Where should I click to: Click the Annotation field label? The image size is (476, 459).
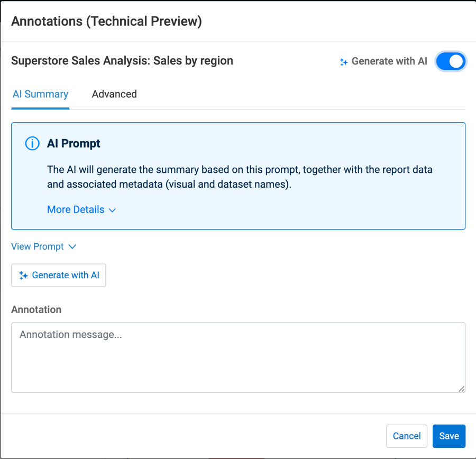point(36,309)
